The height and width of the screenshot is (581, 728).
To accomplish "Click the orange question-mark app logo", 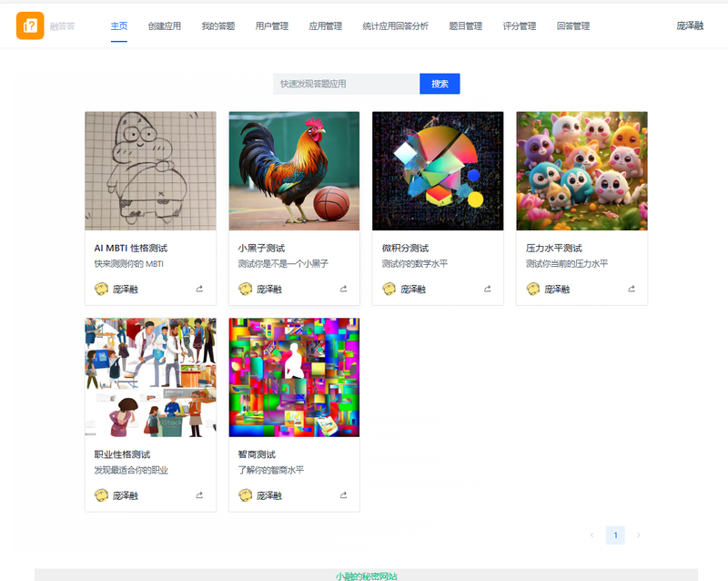I will point(30,25).
